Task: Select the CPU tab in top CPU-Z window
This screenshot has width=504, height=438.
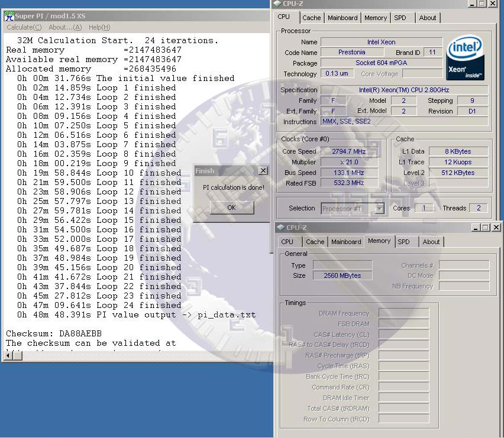Action: coord(284,17)
